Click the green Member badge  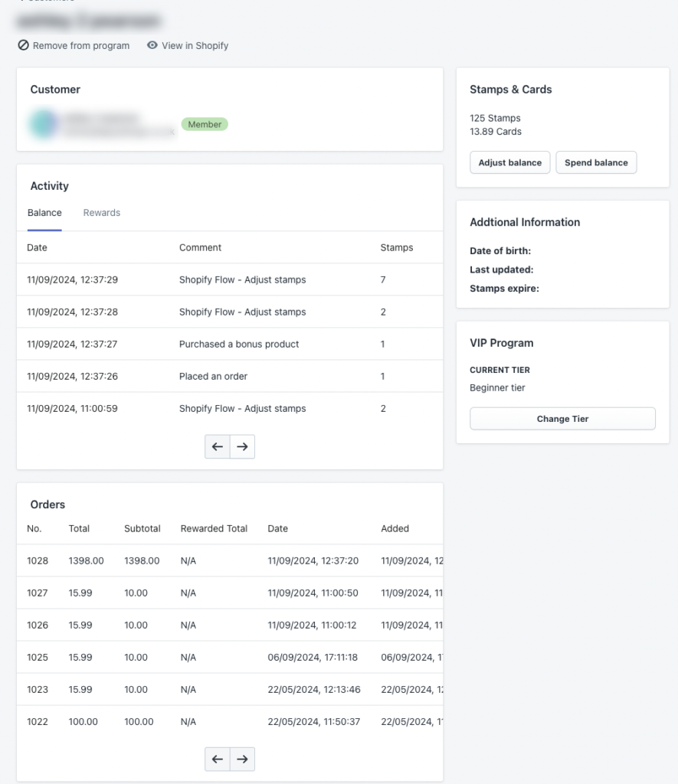[x=205, y=124]
